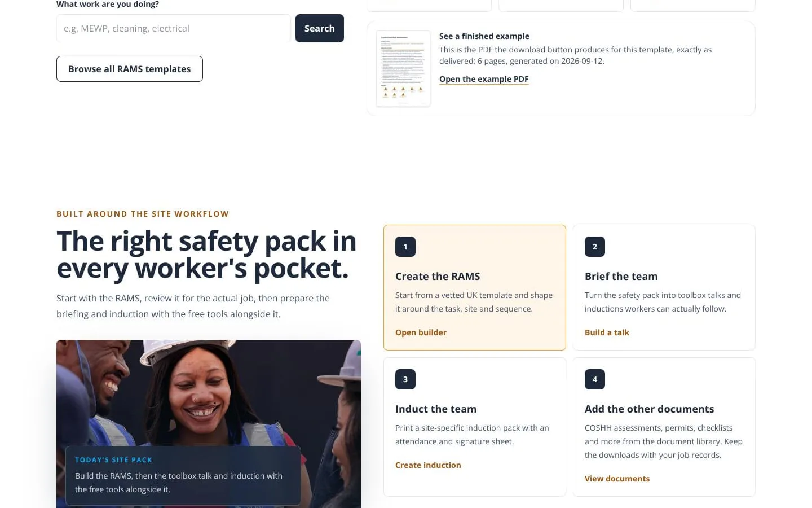Click the See a finished example title
Viewport: 812px width, 508px height.
pos(484,36)
